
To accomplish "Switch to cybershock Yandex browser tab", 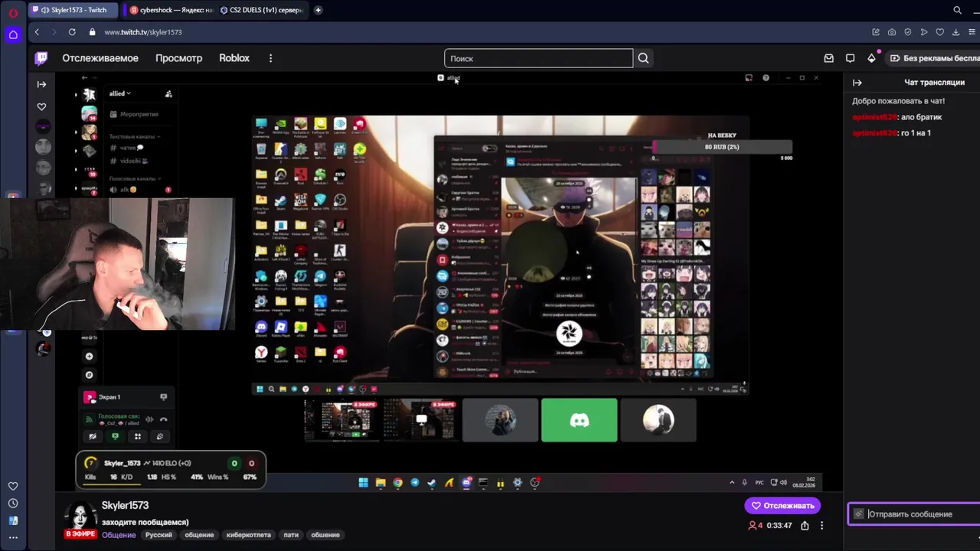I will (170, 10).
